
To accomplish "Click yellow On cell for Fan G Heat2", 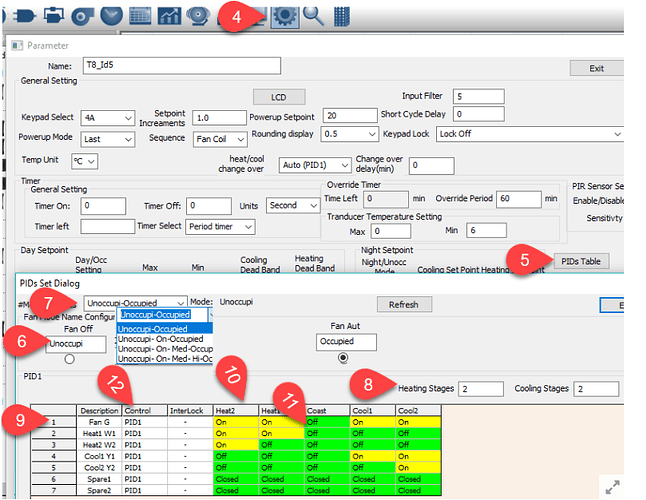I will point(234,423).
